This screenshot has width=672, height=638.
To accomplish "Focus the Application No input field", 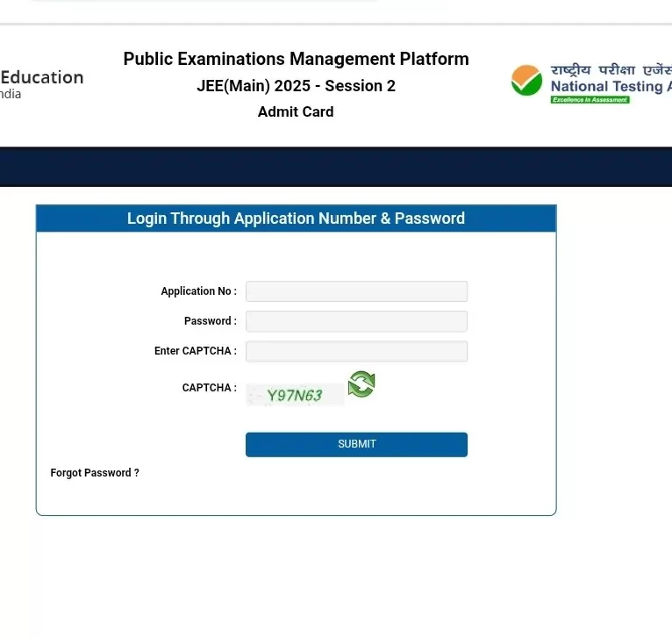I will [356, 291].
